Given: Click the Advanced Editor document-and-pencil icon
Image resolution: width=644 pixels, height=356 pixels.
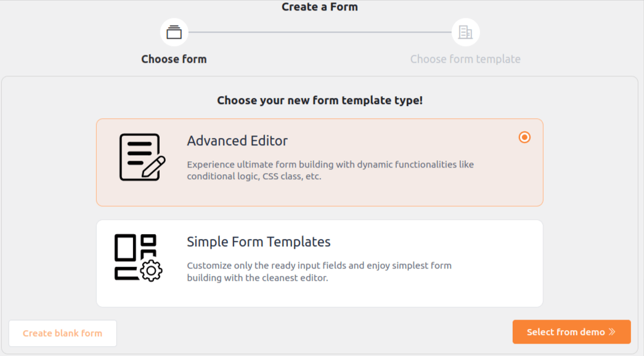Looking at the screenshot, I should click(142, 157).
